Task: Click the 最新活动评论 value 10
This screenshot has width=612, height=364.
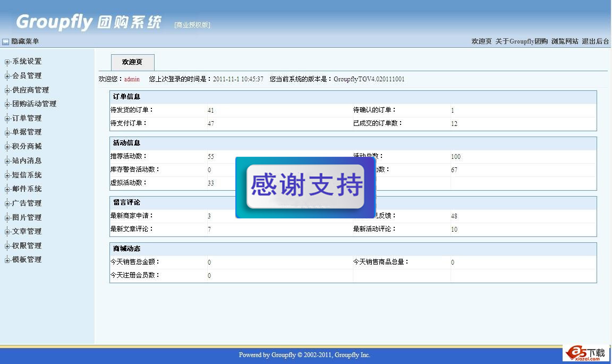Action: tap(454, 229)
